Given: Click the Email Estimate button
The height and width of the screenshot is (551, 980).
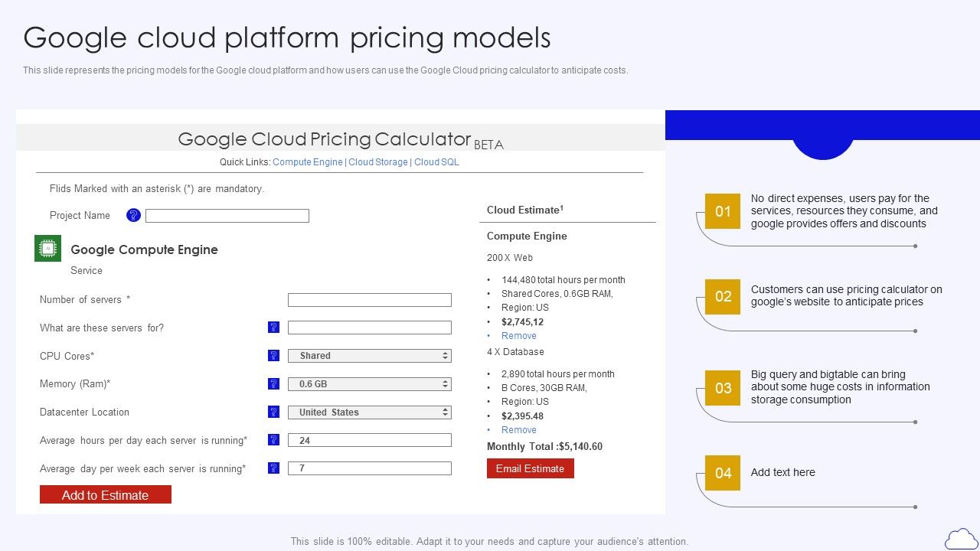Looking at the screenshot, I should [531, 468].
